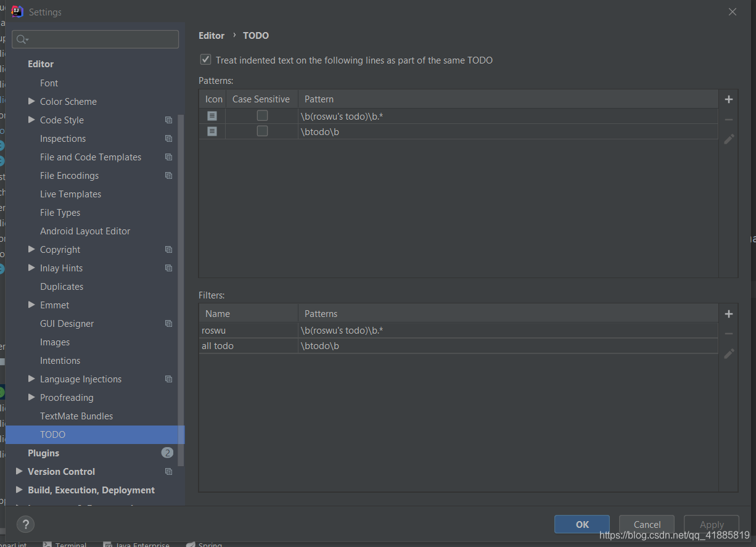Image resolution: width=756 pixels, height=547 pixels.
Task: Edit selected filter with pencil icon
Action: (728, 353)
